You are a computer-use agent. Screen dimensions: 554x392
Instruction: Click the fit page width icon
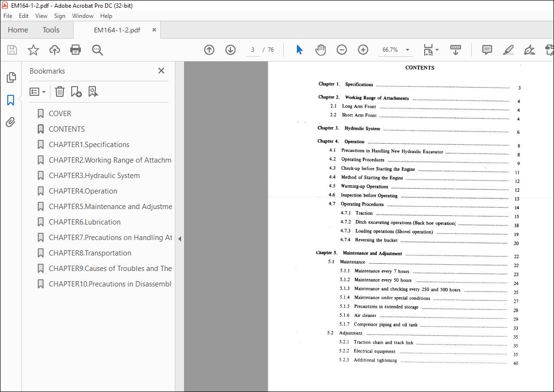tap(428, 50)
